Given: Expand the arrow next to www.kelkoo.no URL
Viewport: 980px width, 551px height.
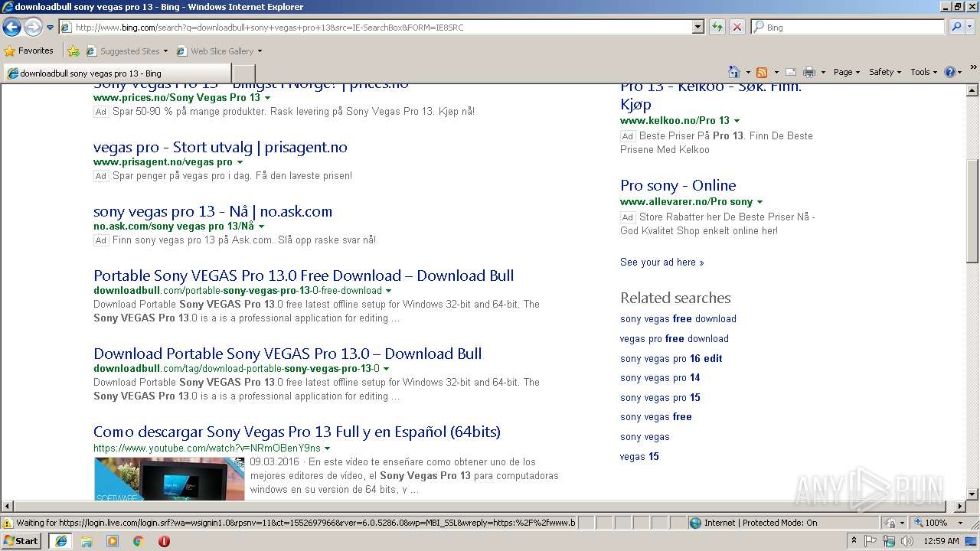Looking at the screenshot, I should point(737,121).
